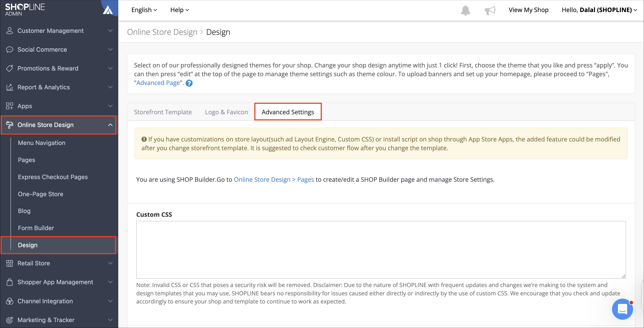Screen dimensions: 644x328
Task: Click the Social Commerce chat icon
Action: click(x=9, y=49)
